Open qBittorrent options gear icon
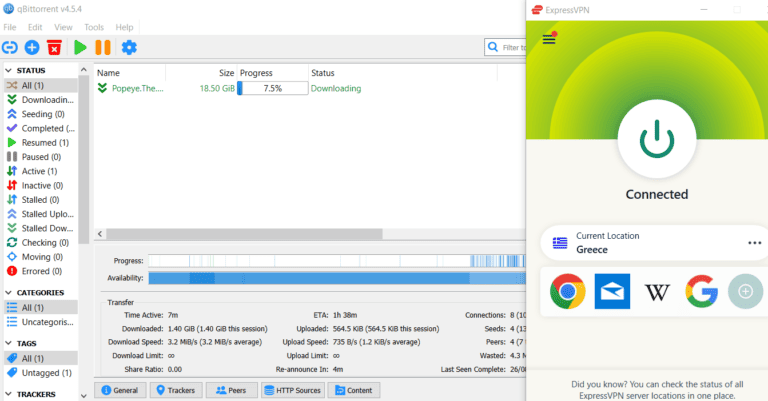Viewport: 768px width, 401px height. tap(129, 47)
